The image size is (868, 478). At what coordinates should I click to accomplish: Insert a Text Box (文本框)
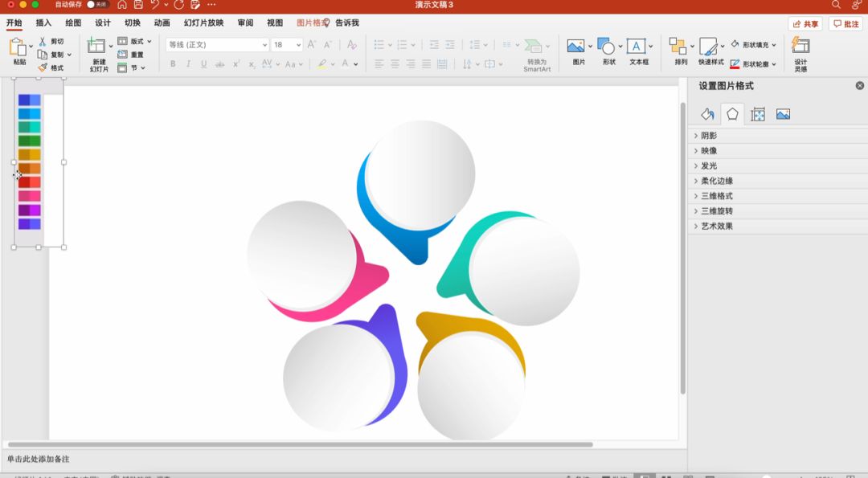tap(636, 46)
